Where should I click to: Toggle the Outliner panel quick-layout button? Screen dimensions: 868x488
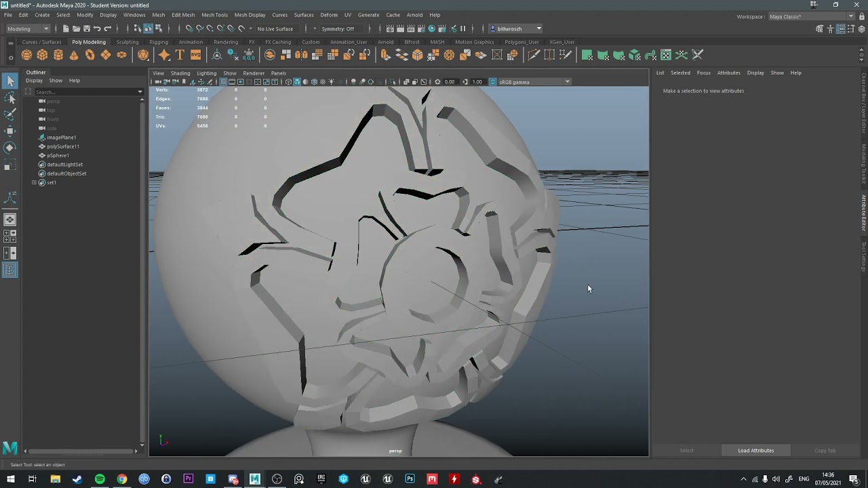10,270
